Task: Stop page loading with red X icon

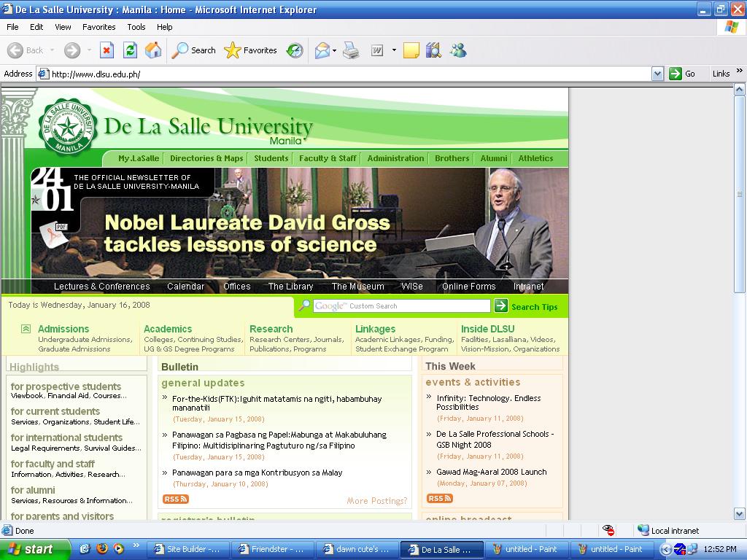Action: [107, 50]
